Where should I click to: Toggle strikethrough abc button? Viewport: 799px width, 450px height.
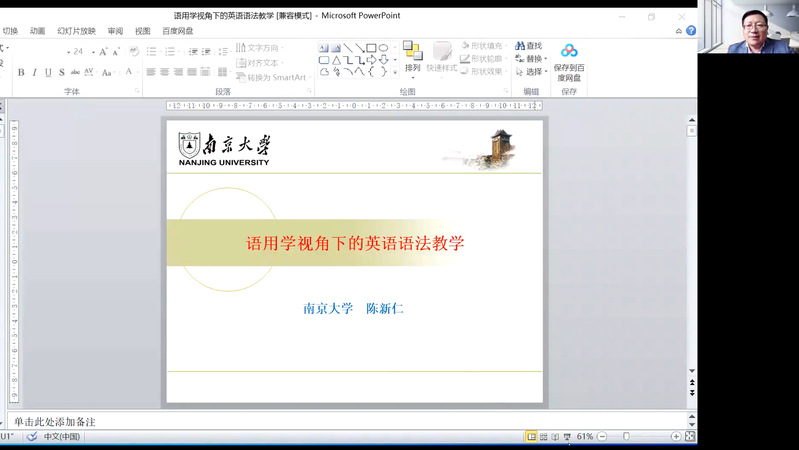(x=75, y=72)
